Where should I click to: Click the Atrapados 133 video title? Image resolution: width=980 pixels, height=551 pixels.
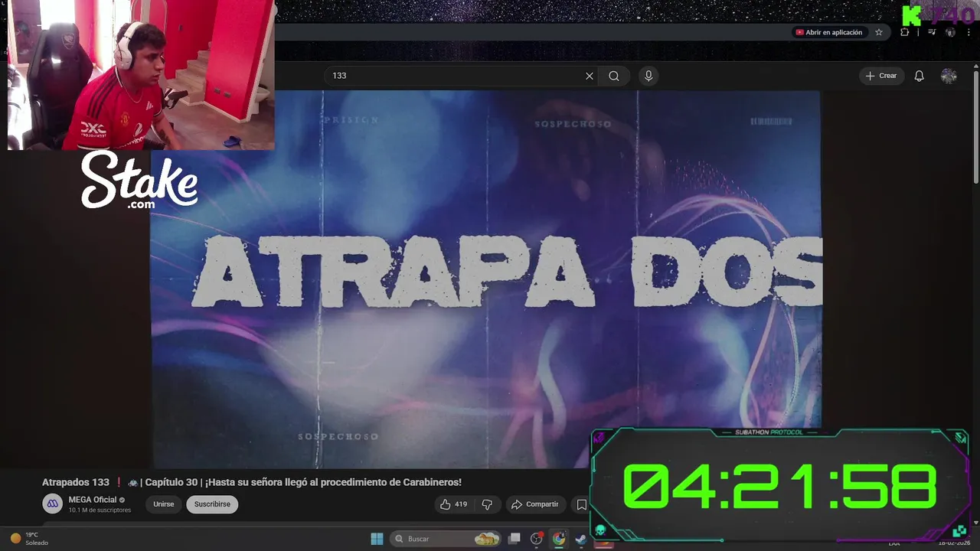coord(252,482)
